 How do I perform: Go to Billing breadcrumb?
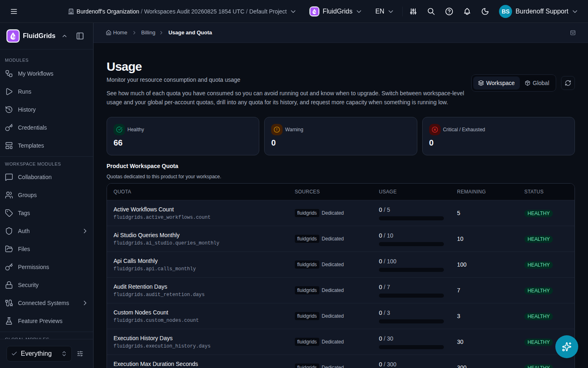pyautogui.click(x=148, y=33)
